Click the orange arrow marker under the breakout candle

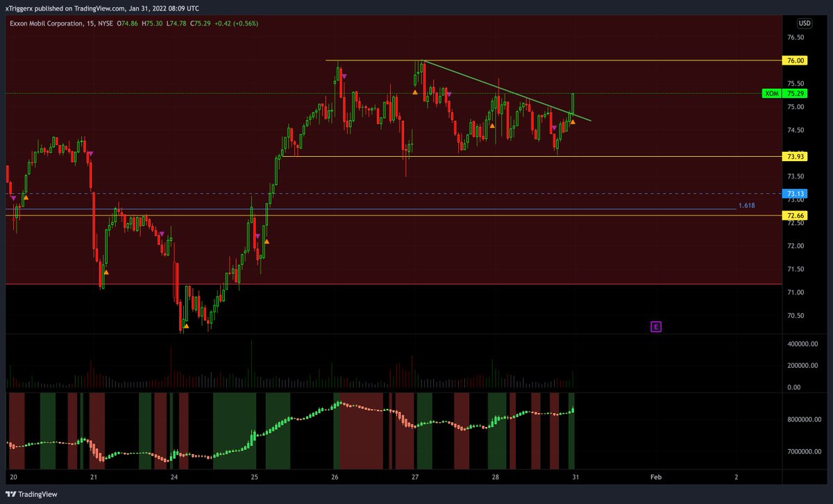tap(573, 121)
